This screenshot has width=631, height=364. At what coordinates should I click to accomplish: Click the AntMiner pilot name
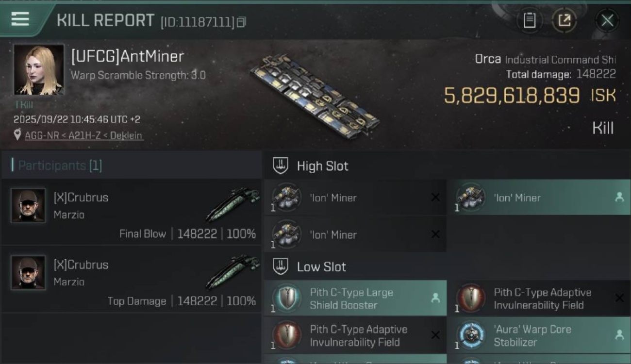(127, 56)
